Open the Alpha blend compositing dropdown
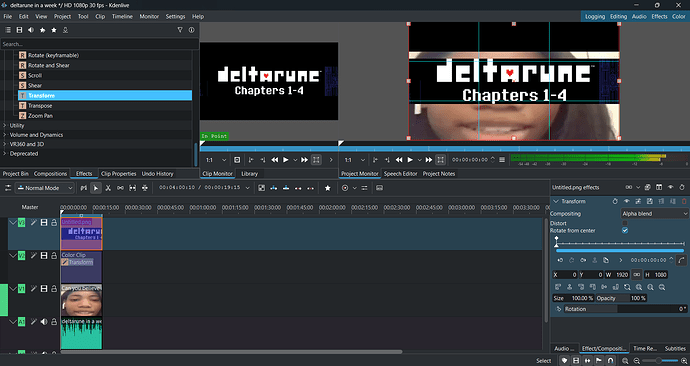This screenshot has height=366, width=690. (654, 214)
